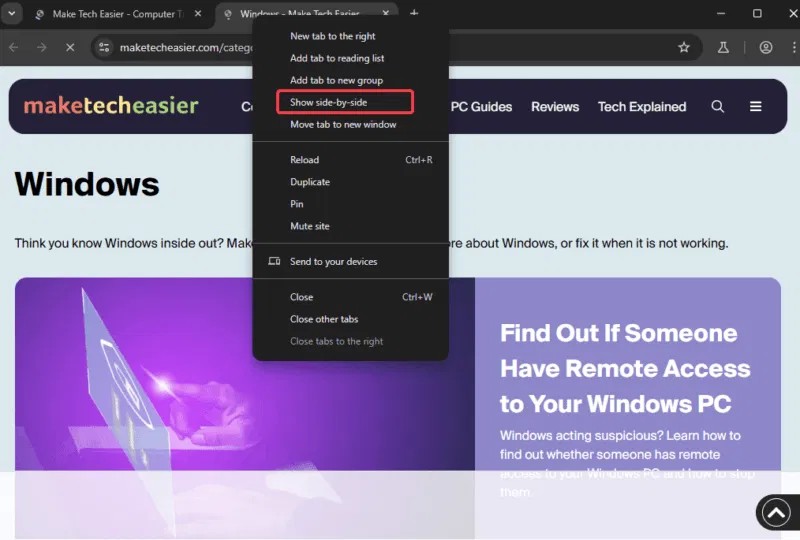Select Show side-by-side from context menu
This screenshot has height=540, width=800.
(328, 102)
